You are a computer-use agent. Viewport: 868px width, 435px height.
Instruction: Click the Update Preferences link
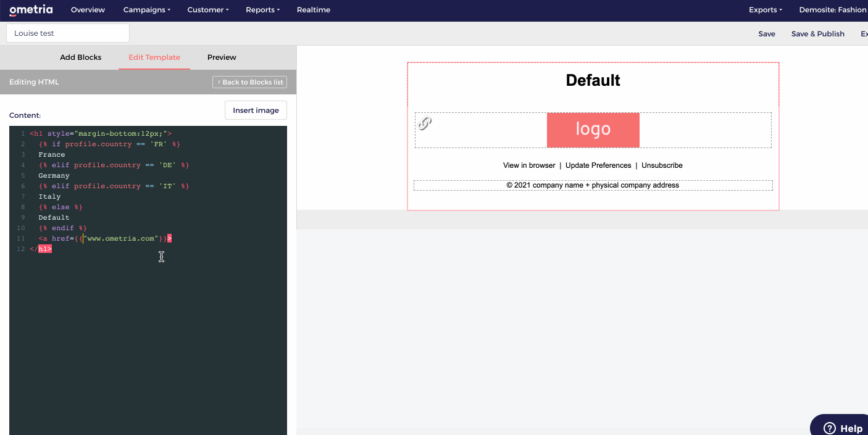pyautogui.click(x=598, y=165)
